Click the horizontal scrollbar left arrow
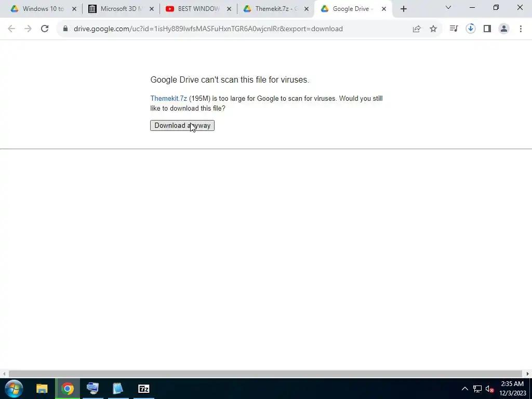The image size is (532, 399). 4,374
